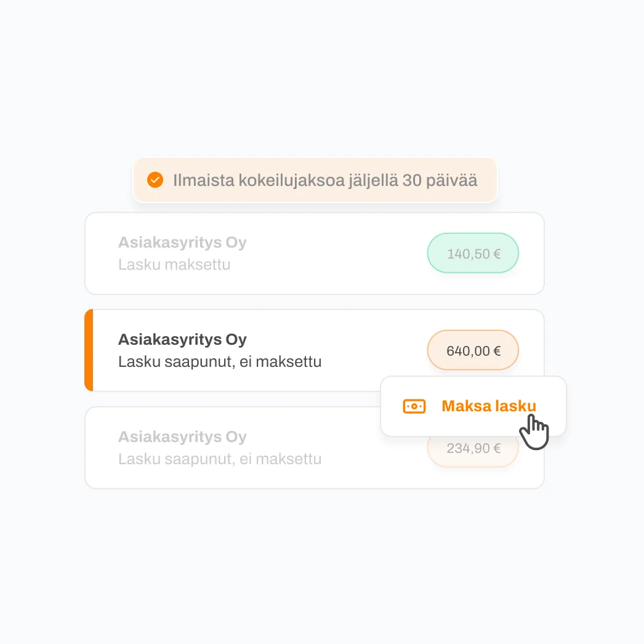Click the unpaid status text on the 234,90 € invoice
The width and height of the screenshot is (644, 644).
(x=220, y=459)
